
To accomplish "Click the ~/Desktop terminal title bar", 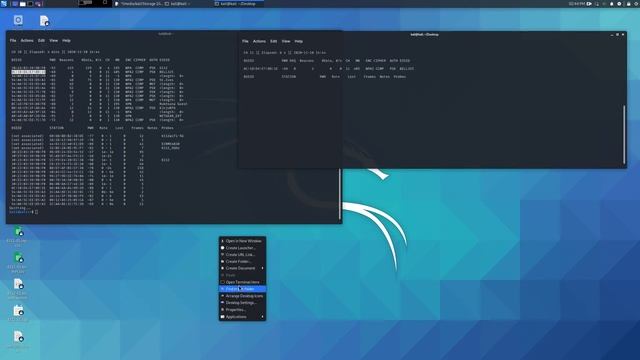I will (424, 34).
